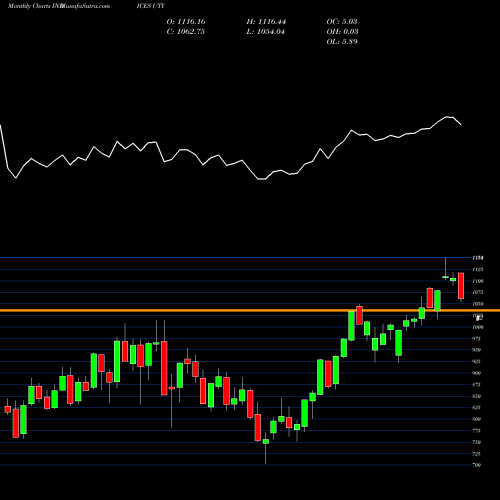This screenshot has width=500, height=500.
Task: Click the 1075 price axis label
Action: (x=478, y=292)
